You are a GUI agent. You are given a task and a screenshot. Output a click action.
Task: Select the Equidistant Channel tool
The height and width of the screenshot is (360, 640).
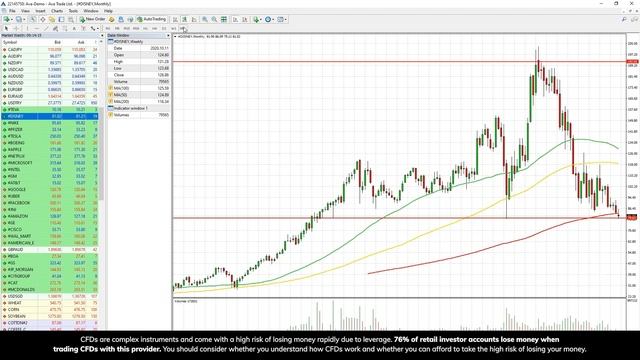point(55,28)
